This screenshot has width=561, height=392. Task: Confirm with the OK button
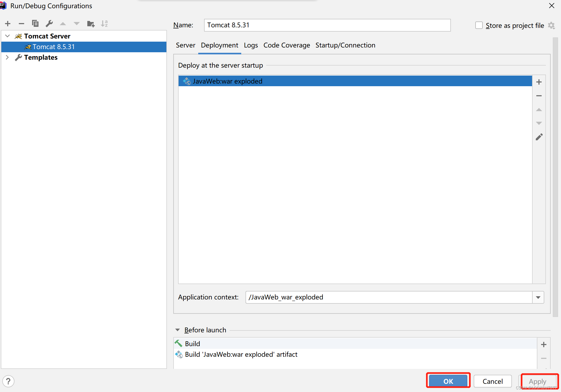[x=448, y=381]
